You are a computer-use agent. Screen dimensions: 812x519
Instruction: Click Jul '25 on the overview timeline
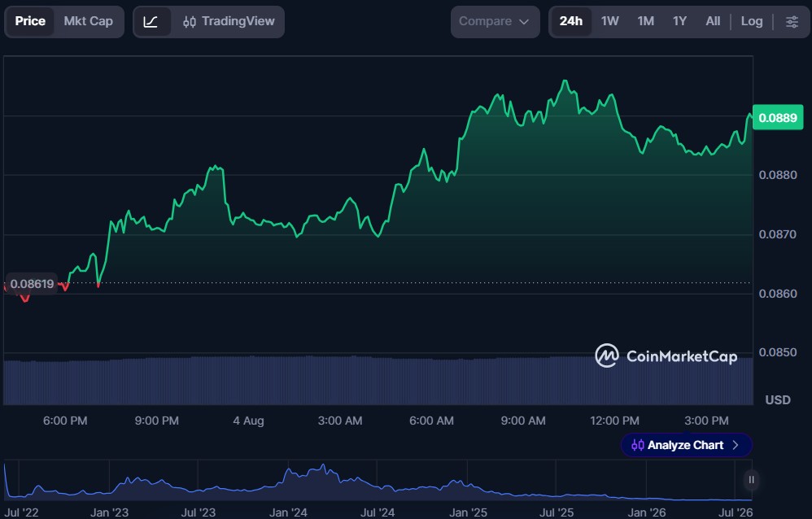(557, 512)
